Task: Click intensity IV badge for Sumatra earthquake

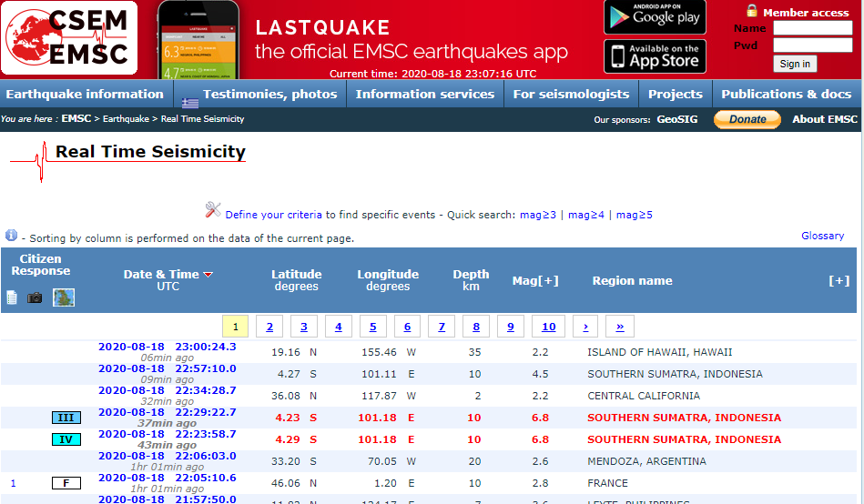Action: coord(66,439)
